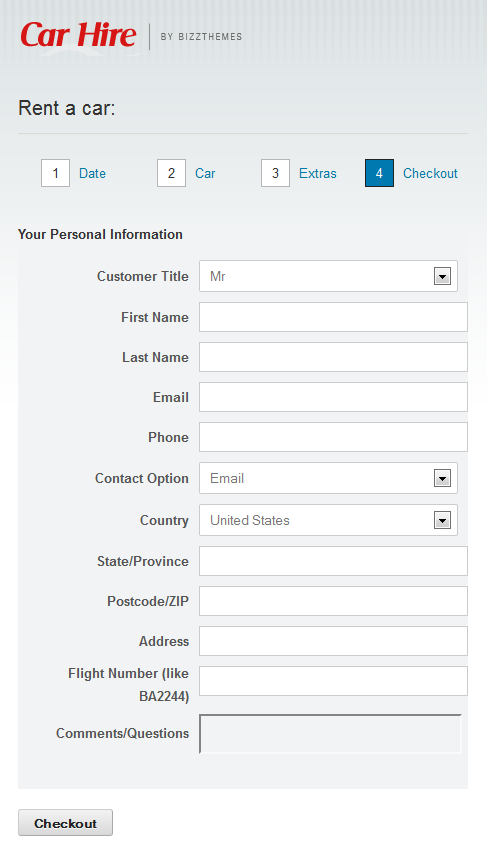Image resolution: width=487 pixels, height=849 pixels.
Task: Select step number 1 box
Action: (x=55, y=173)
